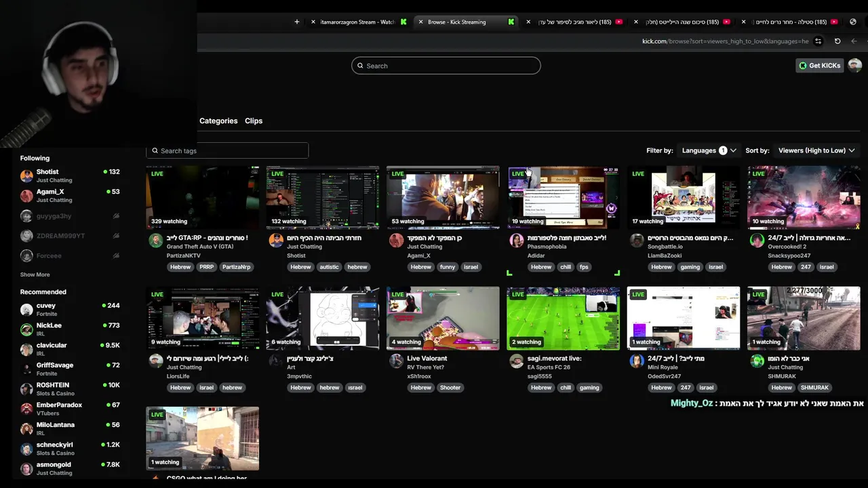
Task: Select the SHMURAK tag
Action: [814, 388]
